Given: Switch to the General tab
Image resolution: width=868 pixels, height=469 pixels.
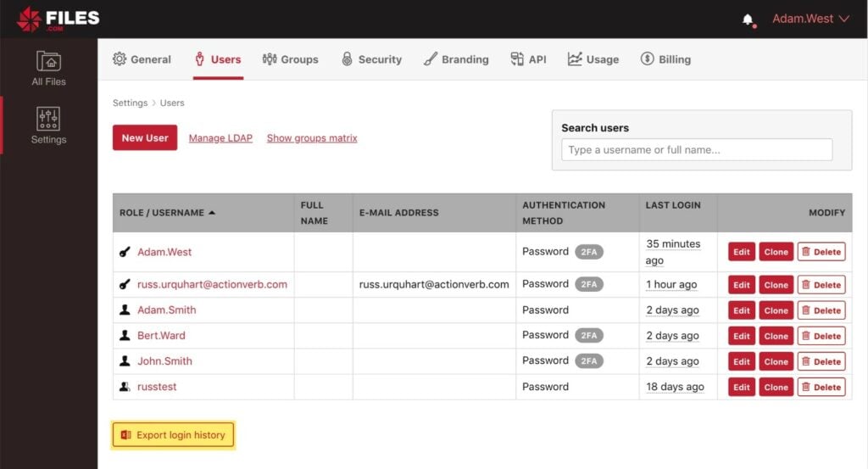Looking at the screenshot, I should click(x=142, y=59).
